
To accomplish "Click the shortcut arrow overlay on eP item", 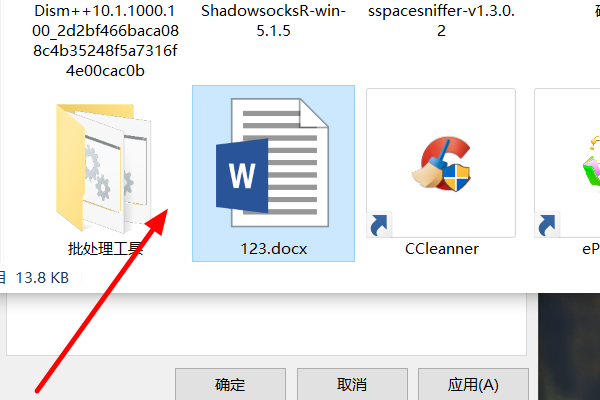I will click(547, 225).
